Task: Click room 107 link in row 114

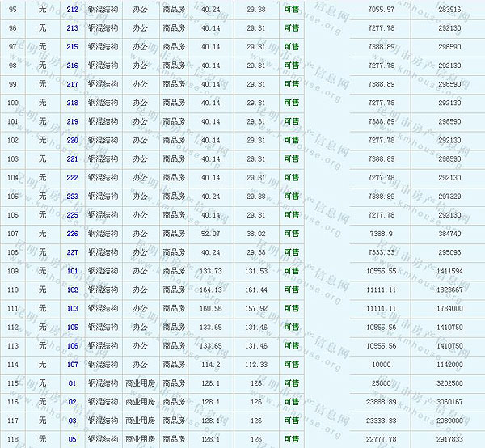Action: [73, 365]
